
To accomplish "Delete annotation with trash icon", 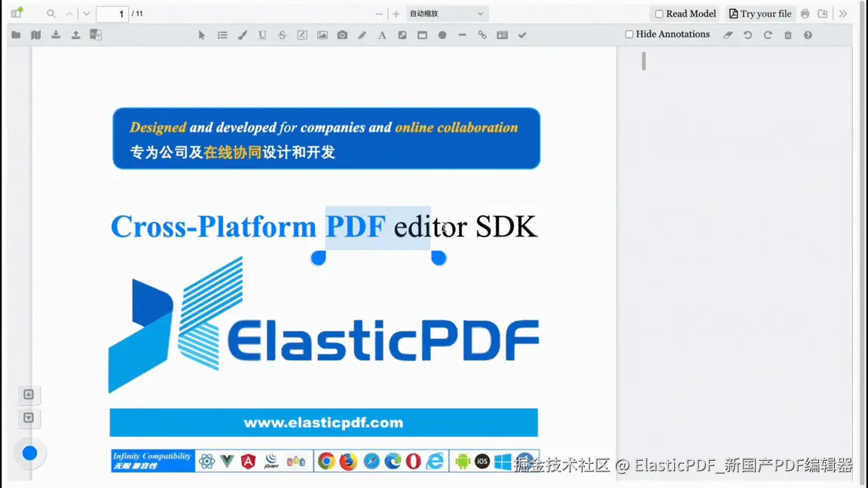I will pyautogui.click(x=787, y=35).
